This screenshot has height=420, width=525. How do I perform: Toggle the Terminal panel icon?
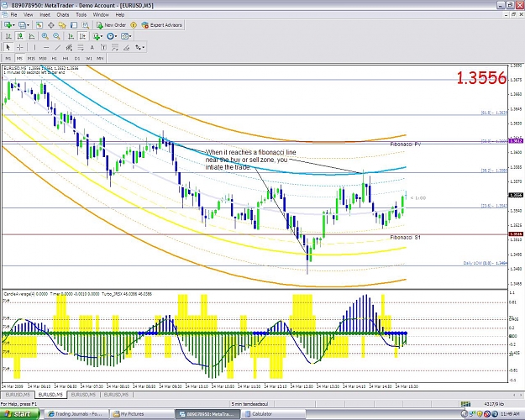tap(74, 25)
